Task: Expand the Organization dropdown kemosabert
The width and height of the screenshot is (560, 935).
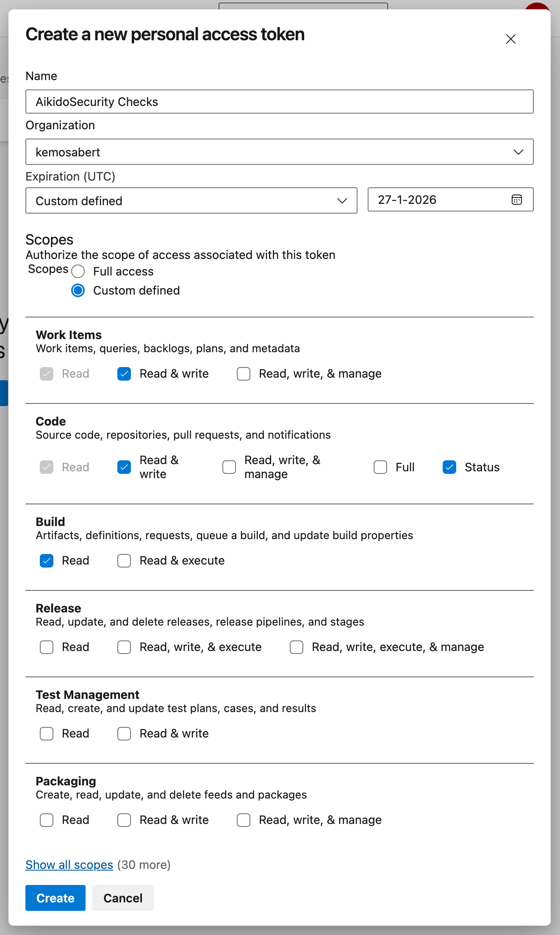Action: [x=279, y=152]
